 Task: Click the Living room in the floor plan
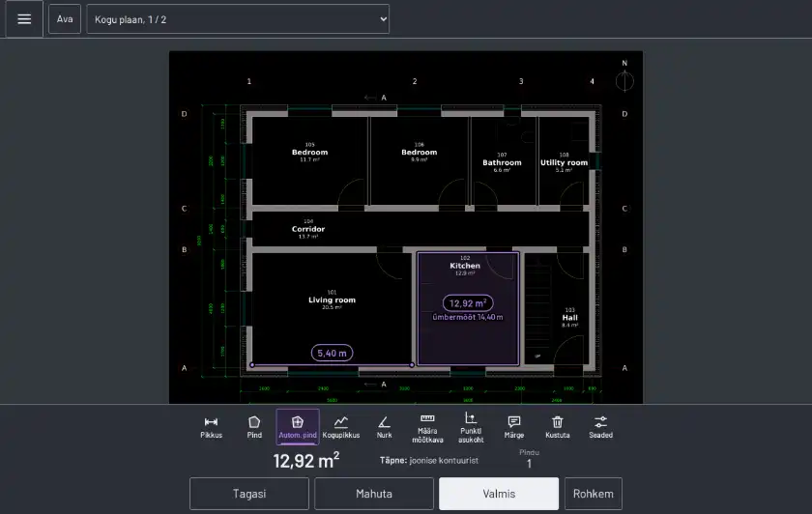point(332,300)
